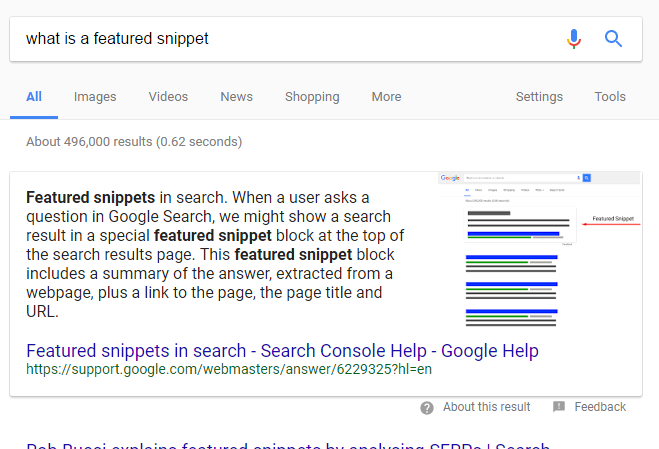Click the feedback flag icon
Viewport: 659px width, 449px height.
click(559, 407)
